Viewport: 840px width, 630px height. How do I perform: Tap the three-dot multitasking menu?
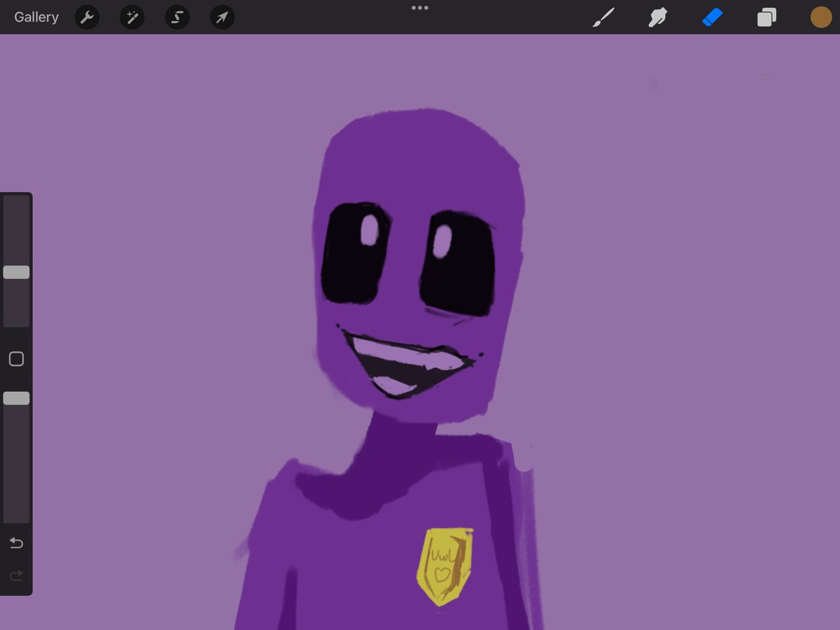tap(420, 8)
